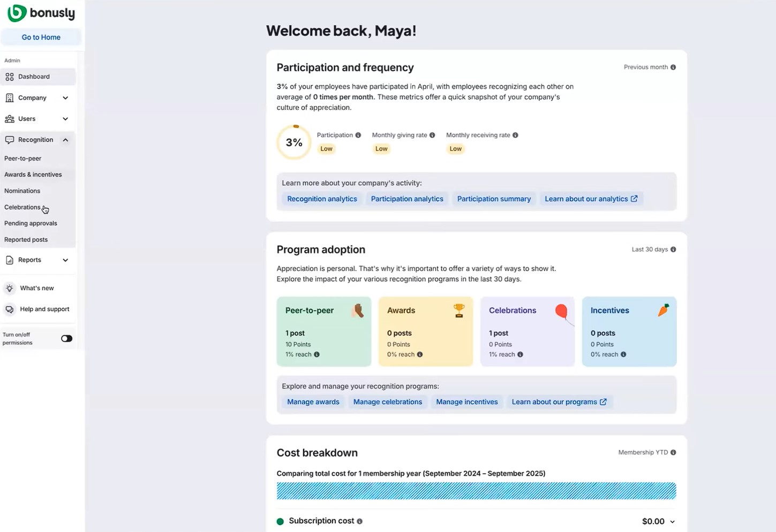Open the Help and support chat icon
The width and height of the screenshot is (776, 532).
coord(9,309)
